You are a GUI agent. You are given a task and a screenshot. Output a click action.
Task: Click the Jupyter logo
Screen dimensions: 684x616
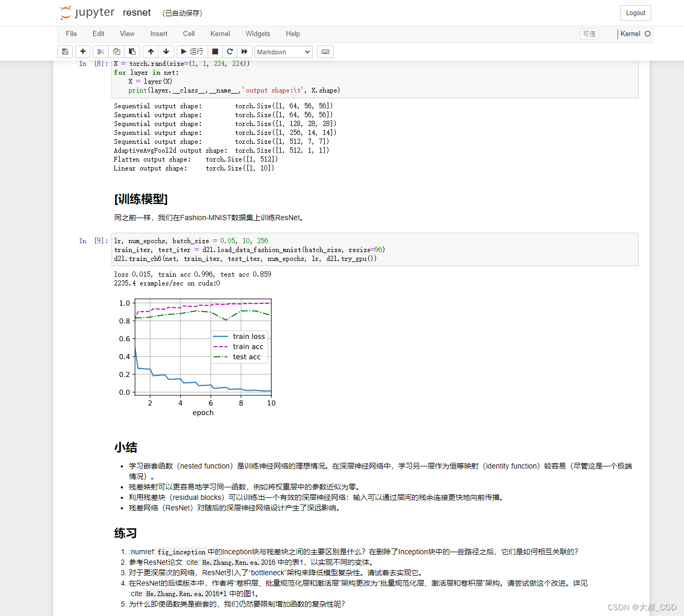tap(87, 13)
